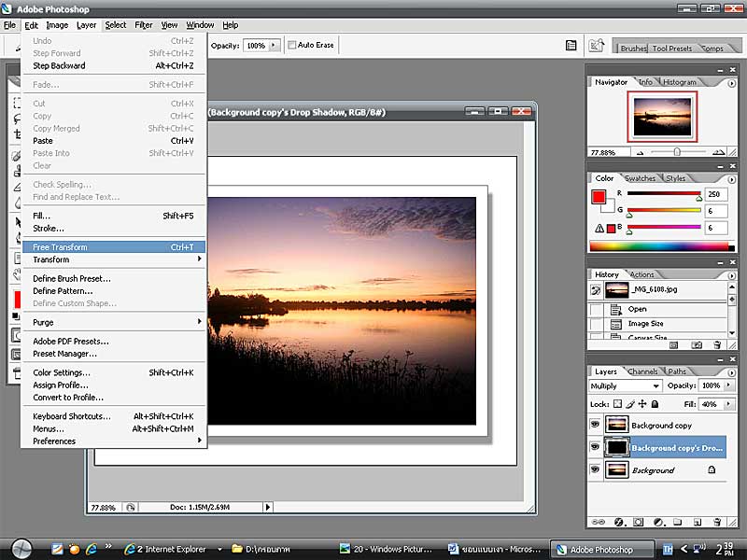Image resolution: width=747 pixels, height=560 pixels.
Task: Click the Navigator preview thumbnail
Action: (662, 117)
